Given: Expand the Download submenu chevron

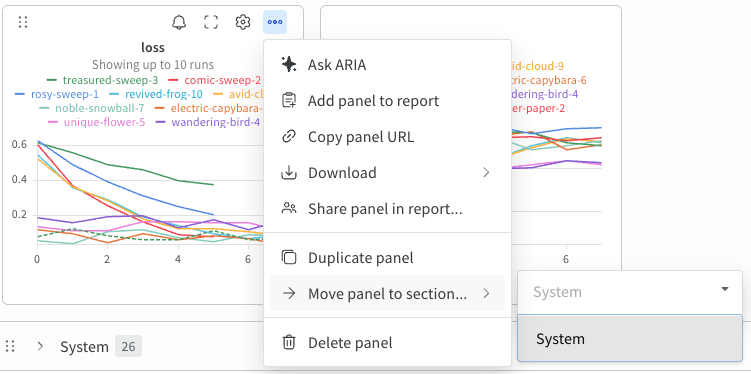Looking at the screenshot, I should [486, 172].
